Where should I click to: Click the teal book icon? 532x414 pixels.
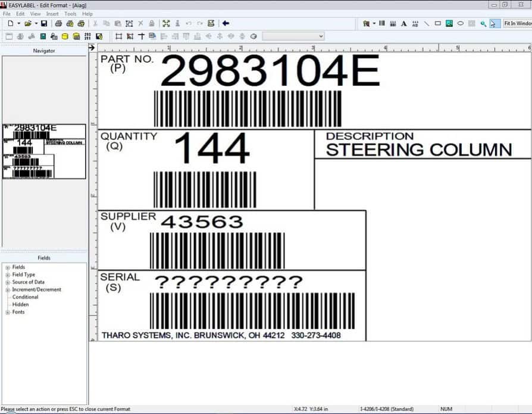tap(43, 36)
